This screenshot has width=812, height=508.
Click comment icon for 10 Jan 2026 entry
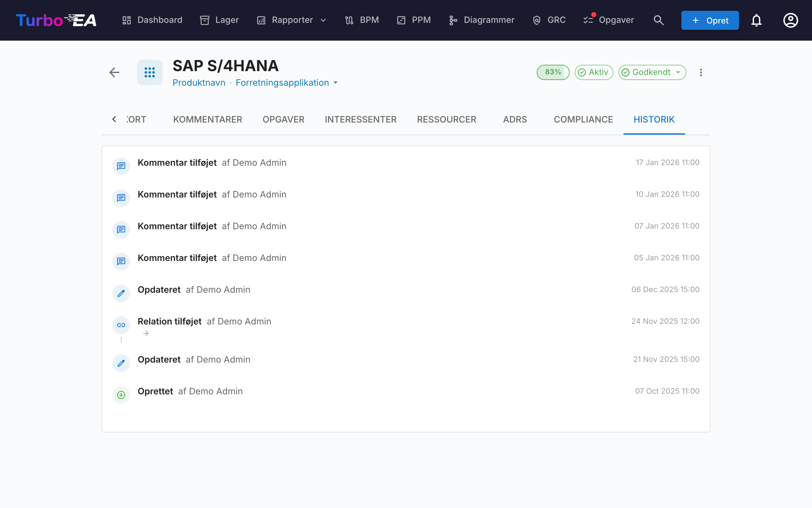click(121, 198)
